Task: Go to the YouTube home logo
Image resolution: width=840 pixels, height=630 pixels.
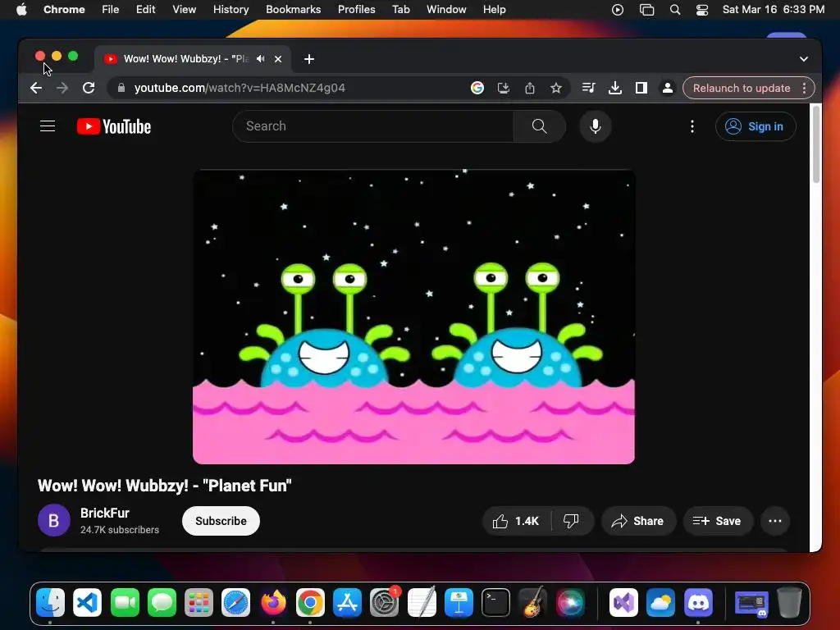Action: (114, 126)
